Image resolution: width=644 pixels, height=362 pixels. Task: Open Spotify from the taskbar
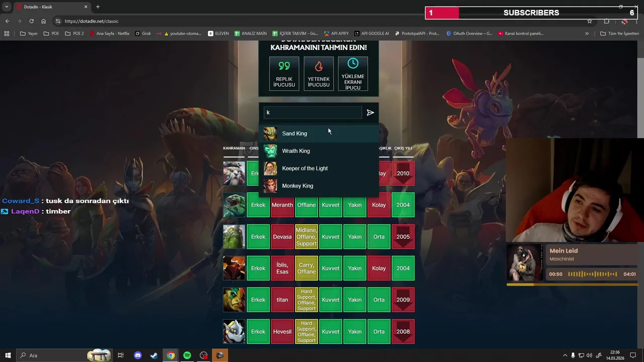pyautogui.click(x=187, y=355)
